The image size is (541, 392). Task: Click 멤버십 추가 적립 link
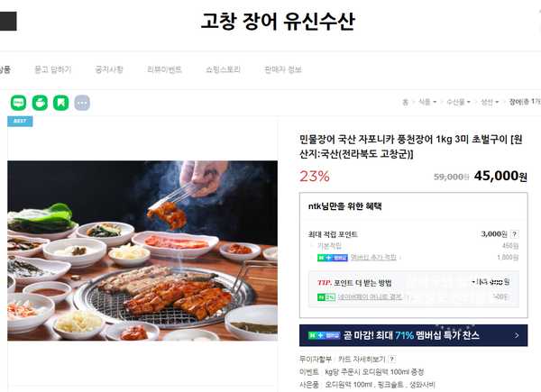[373, 258]
